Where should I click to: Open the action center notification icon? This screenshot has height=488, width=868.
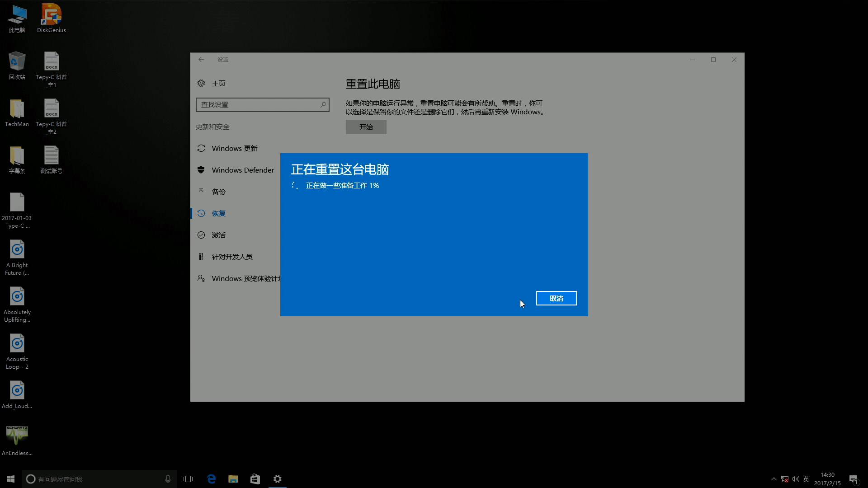(853, 479)
